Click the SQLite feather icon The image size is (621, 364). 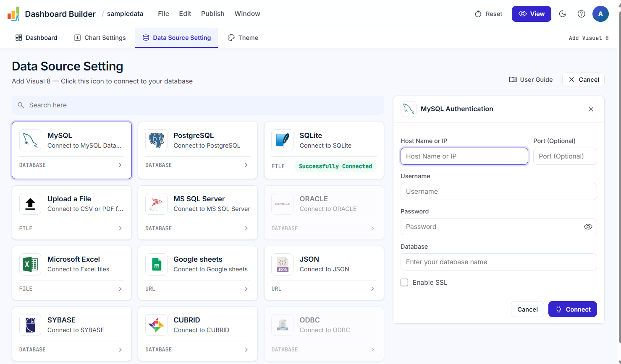click(x=282, y=140)
